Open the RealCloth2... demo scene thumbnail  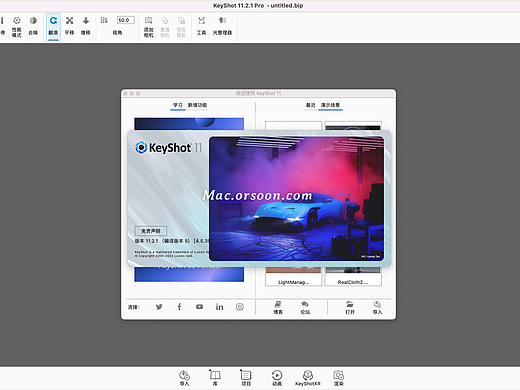tap(353, 276)
